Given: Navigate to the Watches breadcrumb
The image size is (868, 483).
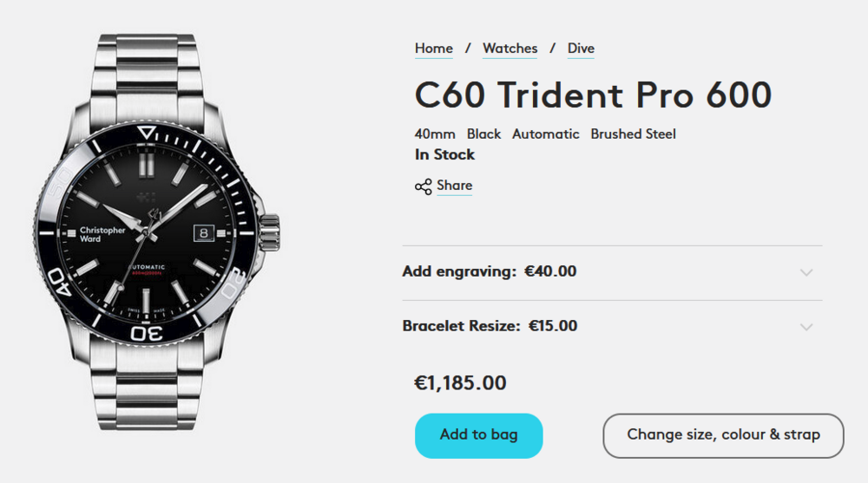Looking at the screenshot, I should point(510,49).
